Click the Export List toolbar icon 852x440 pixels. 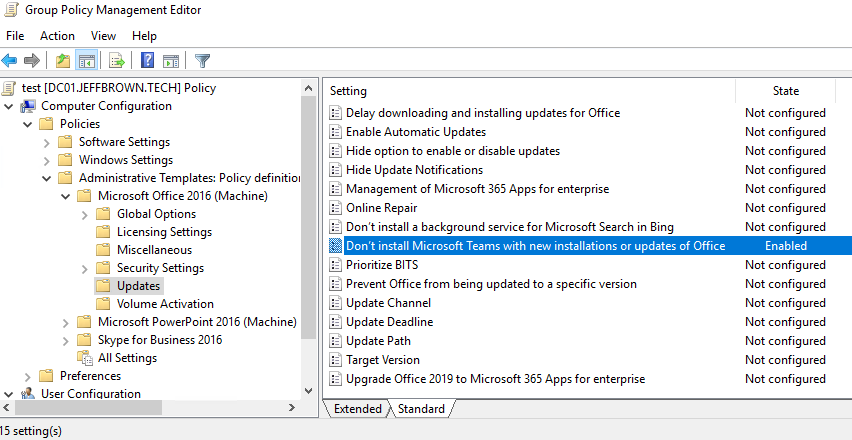[117, 60]
